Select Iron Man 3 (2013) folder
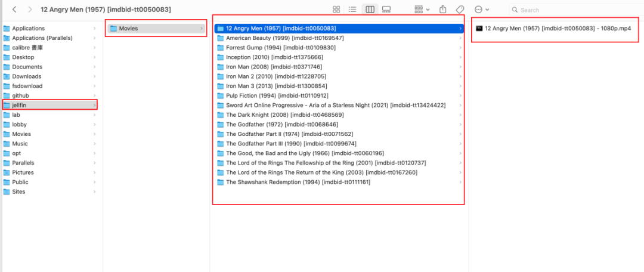This screenshot has width=644, height=272. click(339, 86)
